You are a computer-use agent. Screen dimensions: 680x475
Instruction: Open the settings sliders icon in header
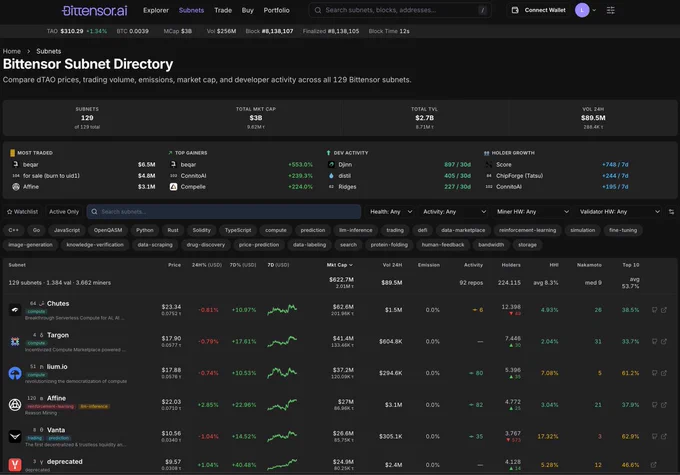[x=611, y=10]
